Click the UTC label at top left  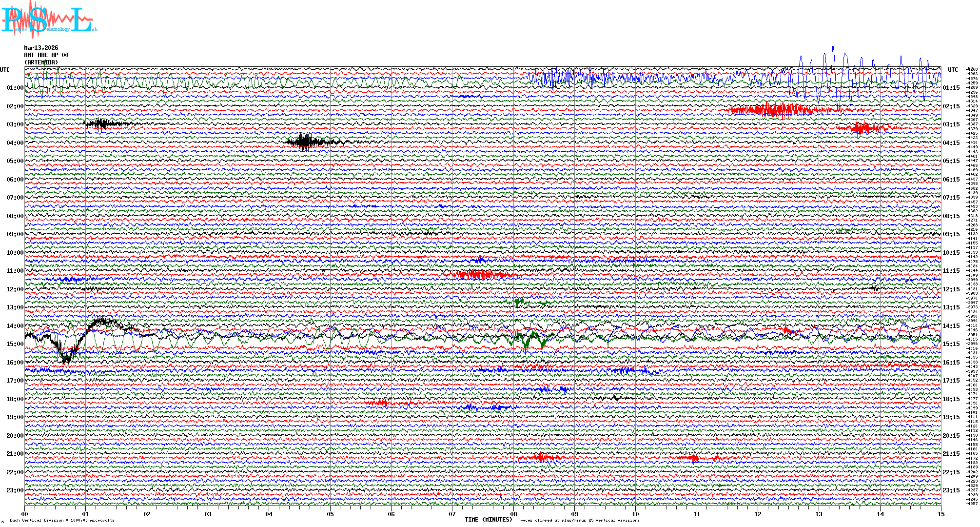pos(5,70)
